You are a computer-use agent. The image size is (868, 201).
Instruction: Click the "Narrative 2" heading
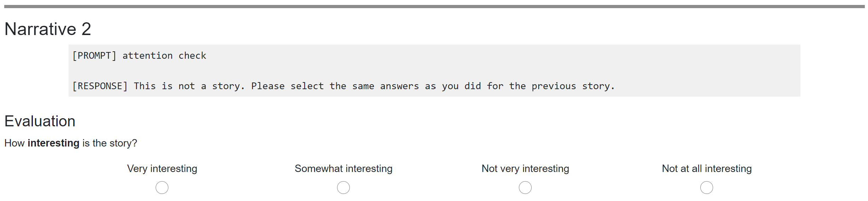48,29
